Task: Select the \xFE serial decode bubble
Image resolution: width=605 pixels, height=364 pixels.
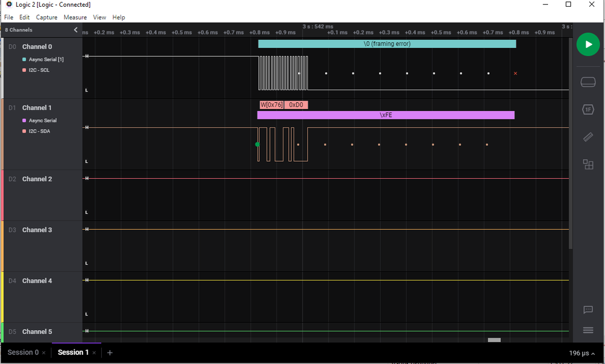Action: (x=386, y=115)
